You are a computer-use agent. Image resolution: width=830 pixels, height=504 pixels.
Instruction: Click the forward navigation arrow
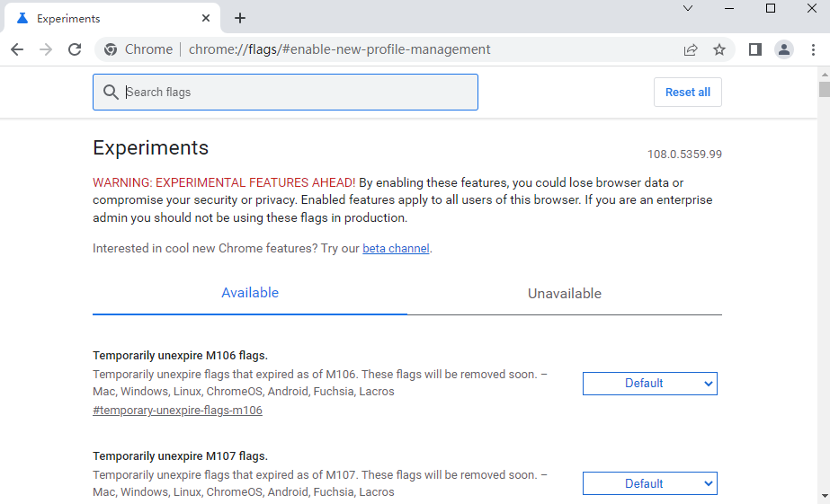pyautogui.click(x=46, y=49)
